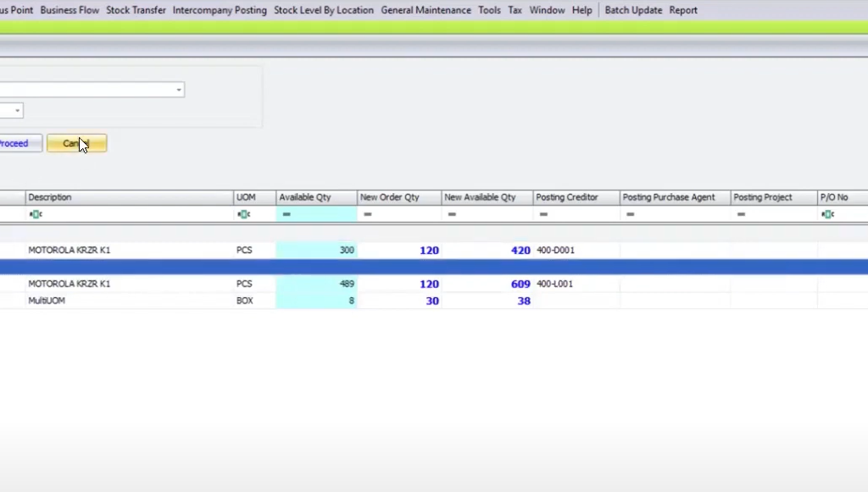Click the equals filter under Available Qty

click(x=286, y=214)
